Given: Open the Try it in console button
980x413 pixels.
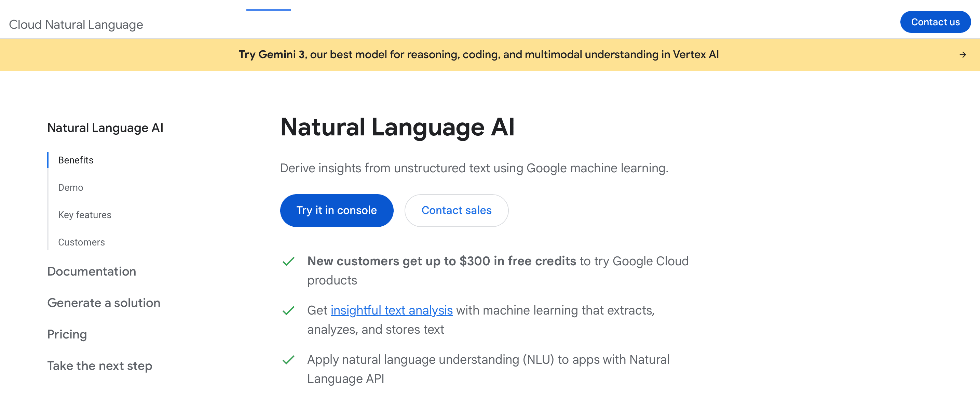Looking at the screenshot, I should tap(337, 210).
